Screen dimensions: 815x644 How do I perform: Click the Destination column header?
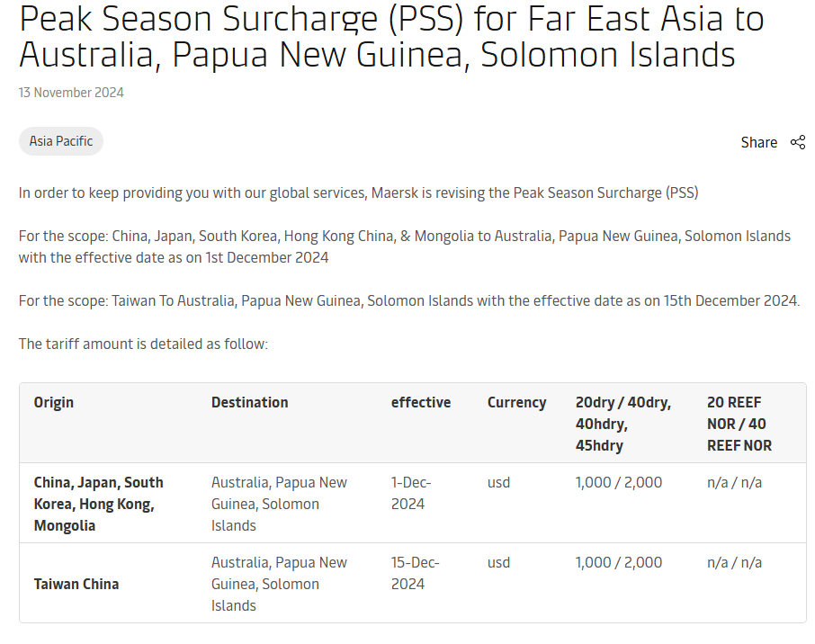coord(249,402)
